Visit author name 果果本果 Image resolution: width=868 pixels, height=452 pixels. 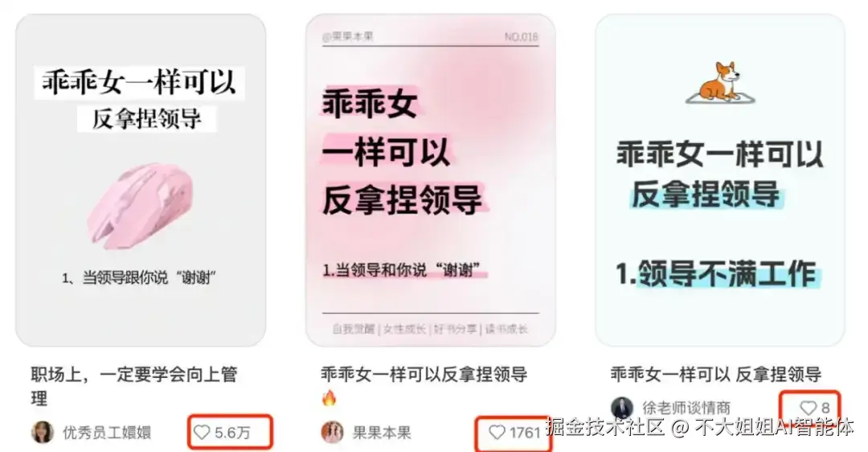point(382,433)
